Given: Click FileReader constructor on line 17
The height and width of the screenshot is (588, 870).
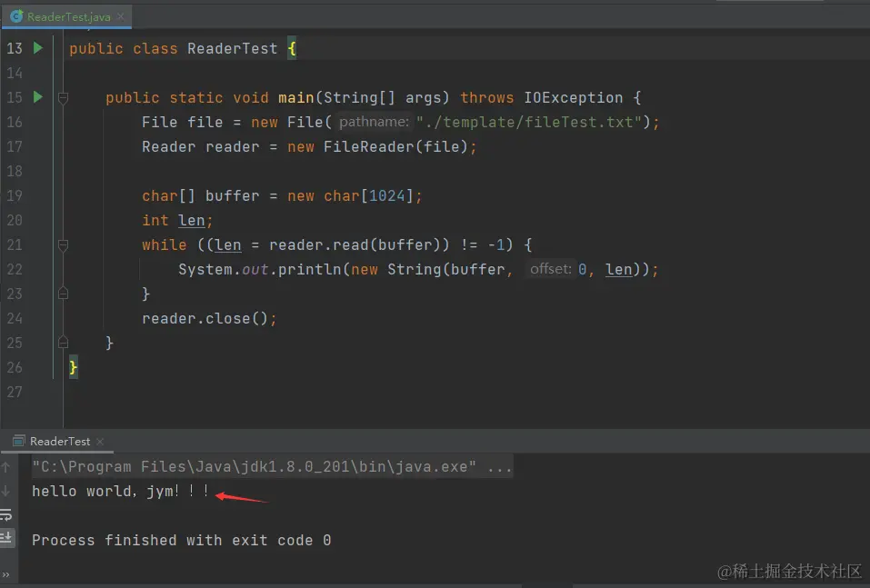Looking at the screenshot, I should click(x=369, y=146).
